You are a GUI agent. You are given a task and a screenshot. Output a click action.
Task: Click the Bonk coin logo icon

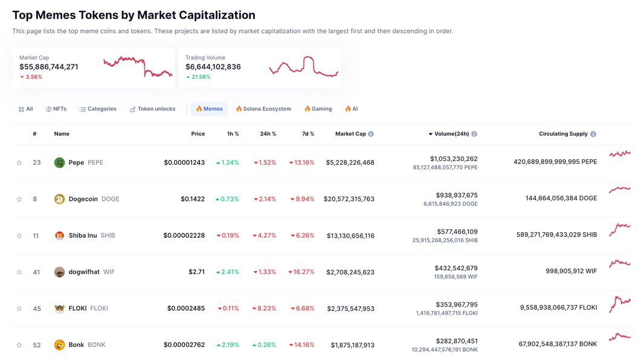pos(59,345)
